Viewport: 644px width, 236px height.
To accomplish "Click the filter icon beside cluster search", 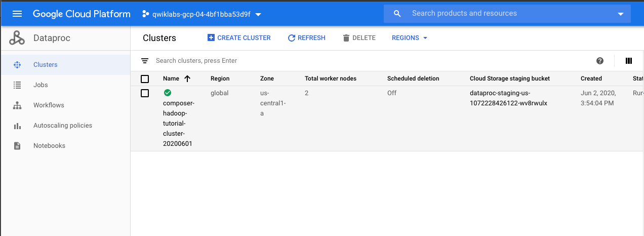I will [x=145, y=61].
